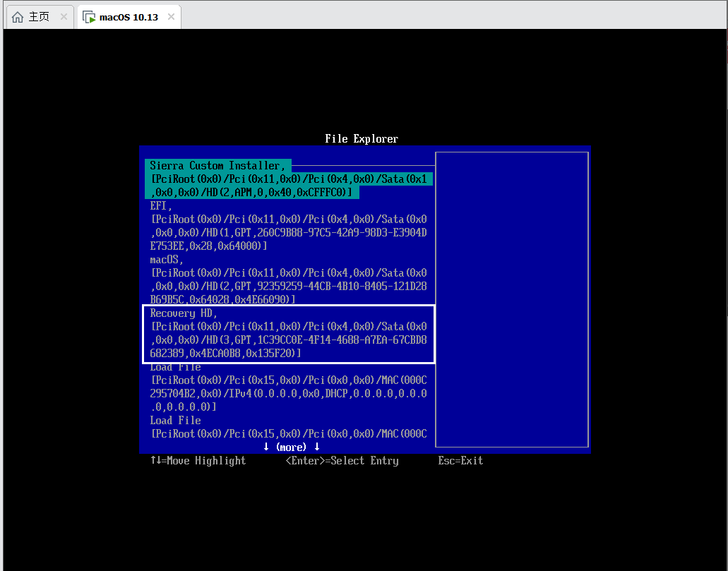Click the Enter=Select Entry hint
This screenshot has height=571, width=728.
(x=342, y=460)
